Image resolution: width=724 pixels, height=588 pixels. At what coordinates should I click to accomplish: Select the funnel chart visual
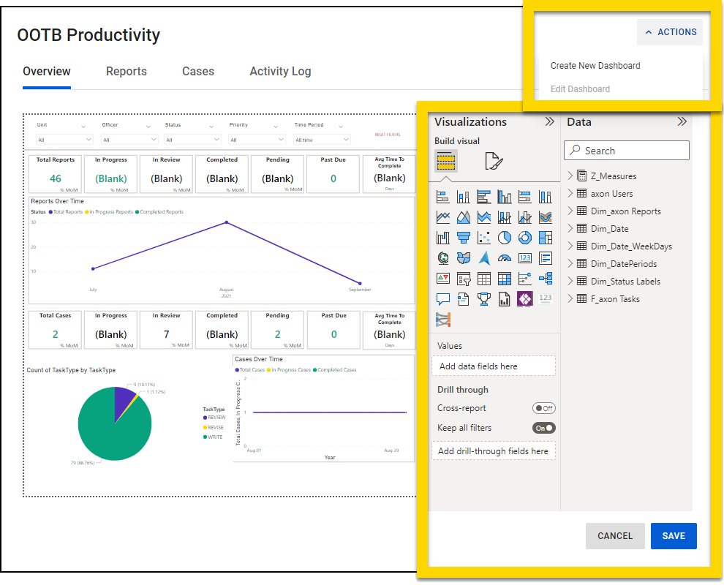pos(463,237)
